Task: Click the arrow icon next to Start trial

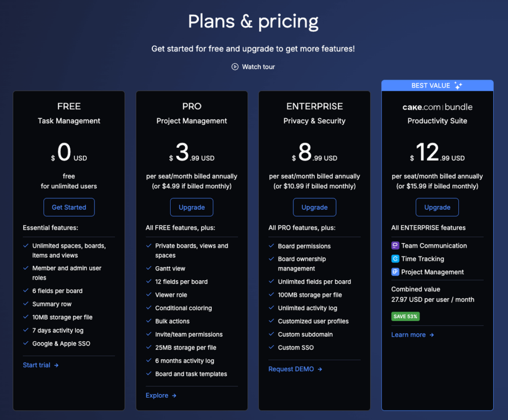Action: (x=57, y=365)
